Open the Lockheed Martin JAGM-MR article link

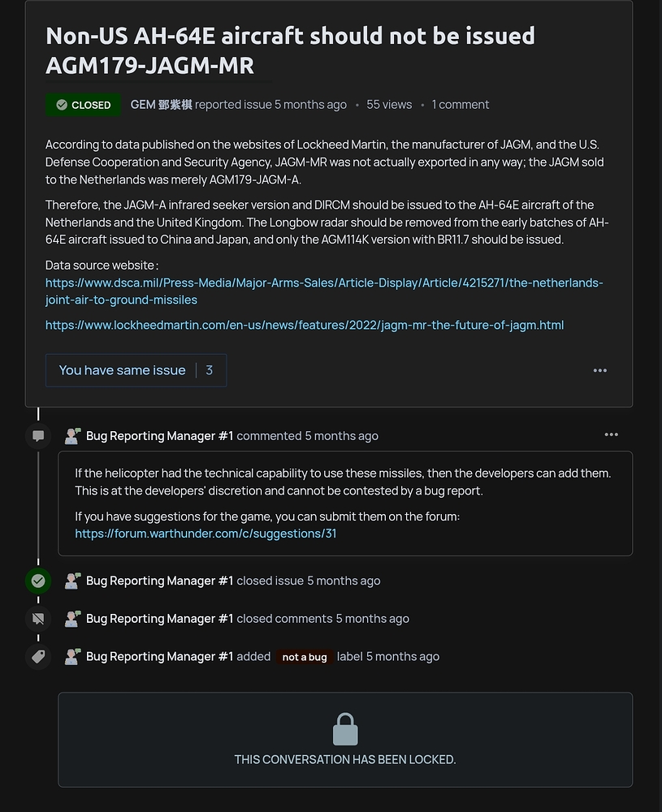pyautogui.click(x=304, y=325)
